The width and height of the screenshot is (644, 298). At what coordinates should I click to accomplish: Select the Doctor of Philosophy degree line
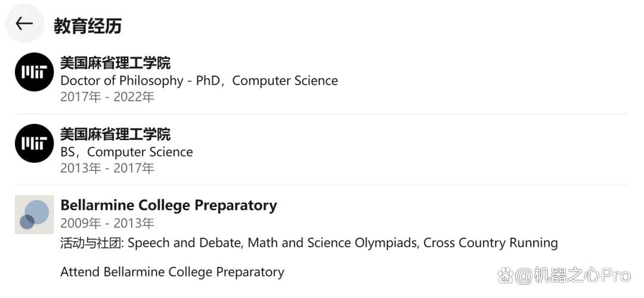point(199,80)
